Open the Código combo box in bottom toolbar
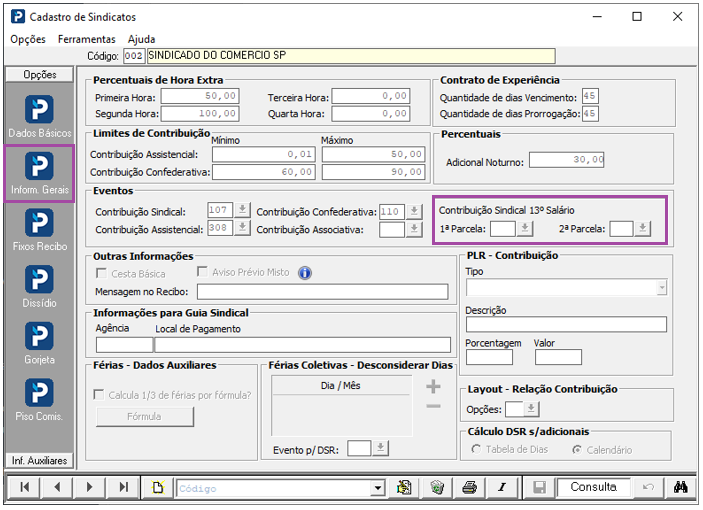 click(377, 487)
